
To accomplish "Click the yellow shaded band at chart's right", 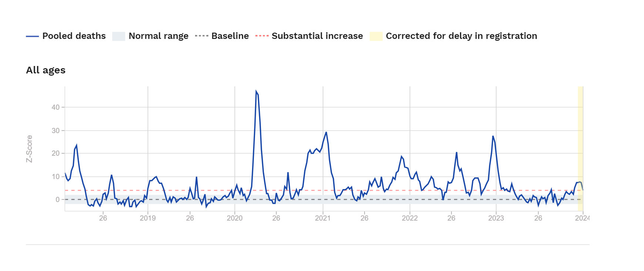I will pos(580,148).
